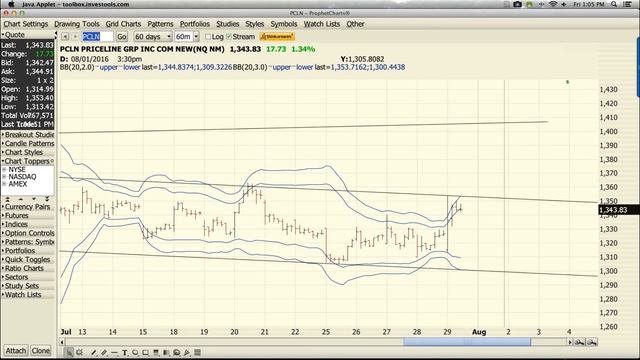Expand Quick Toggles section
This screenshot has height=360, width=640.
pos(27,260)
